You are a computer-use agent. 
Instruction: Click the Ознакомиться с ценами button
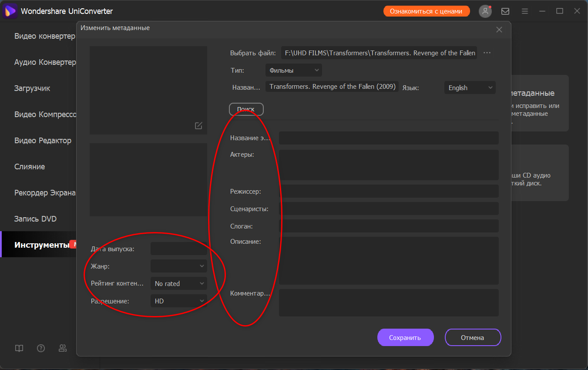pyautogui.click(x=426, y=11)
